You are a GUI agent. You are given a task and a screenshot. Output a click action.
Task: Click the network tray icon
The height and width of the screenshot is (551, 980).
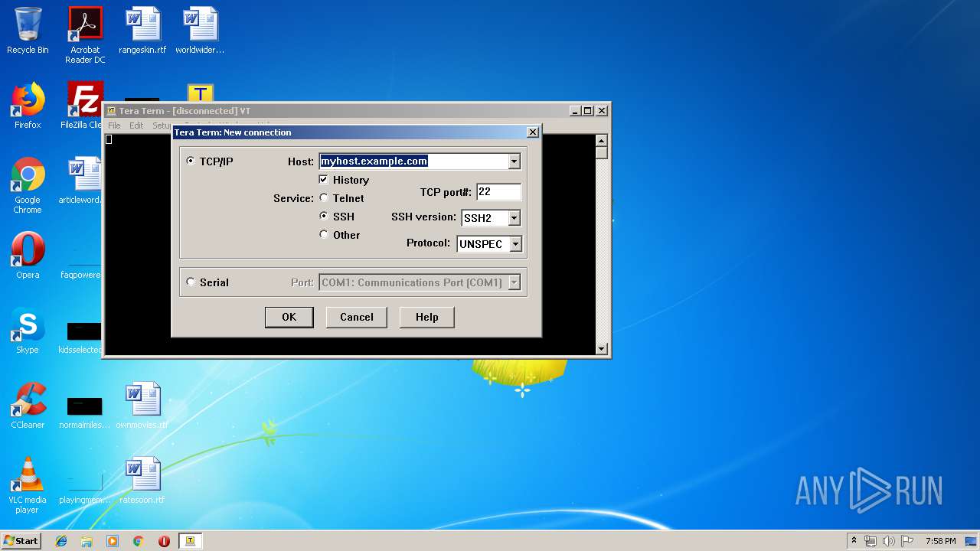(x=871, y=541)
